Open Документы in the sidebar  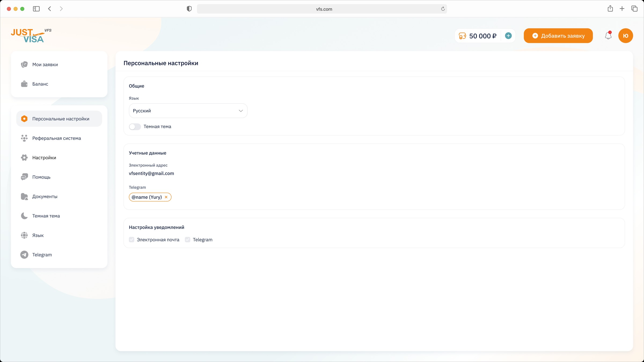[x=59, y=197]
